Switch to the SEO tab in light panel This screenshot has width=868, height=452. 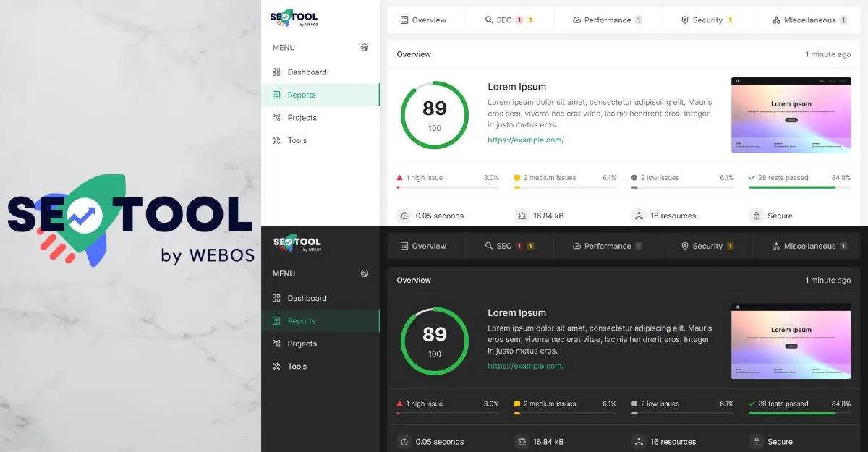pos(509,20)
